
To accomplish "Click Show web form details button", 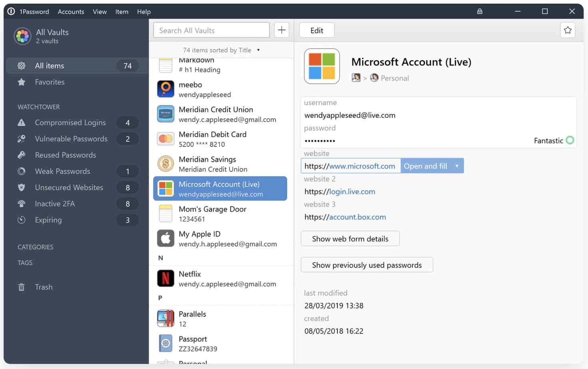I will pyautogui.click(x=350, y=239).
